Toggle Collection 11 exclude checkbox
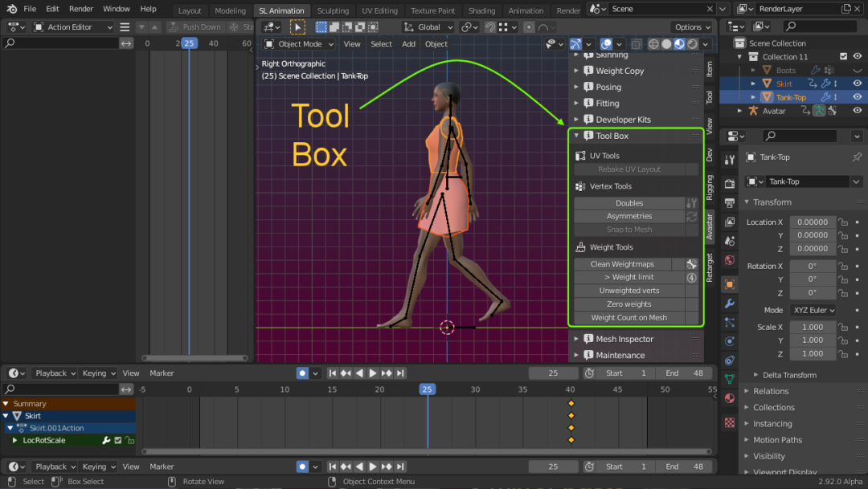Viewport: 868px width, 489px height. click(843, 57)
